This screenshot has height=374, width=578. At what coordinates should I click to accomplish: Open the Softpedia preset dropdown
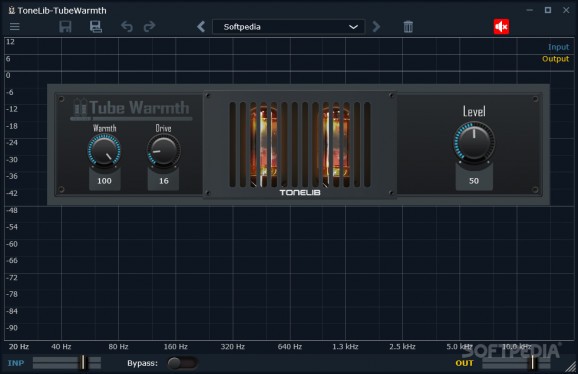tap(289, 27)
